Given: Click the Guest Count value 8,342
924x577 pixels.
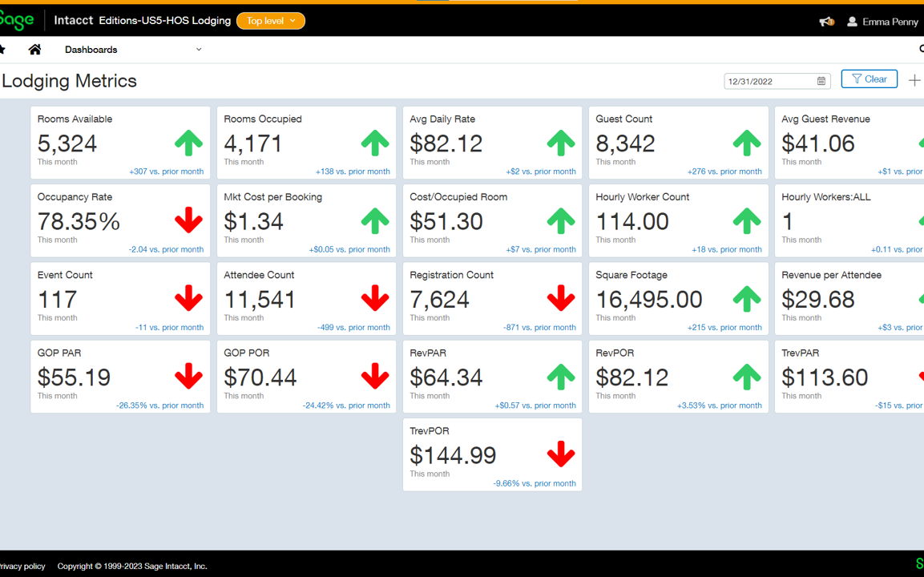Looking at the screenshot, I should click(625, 143).
